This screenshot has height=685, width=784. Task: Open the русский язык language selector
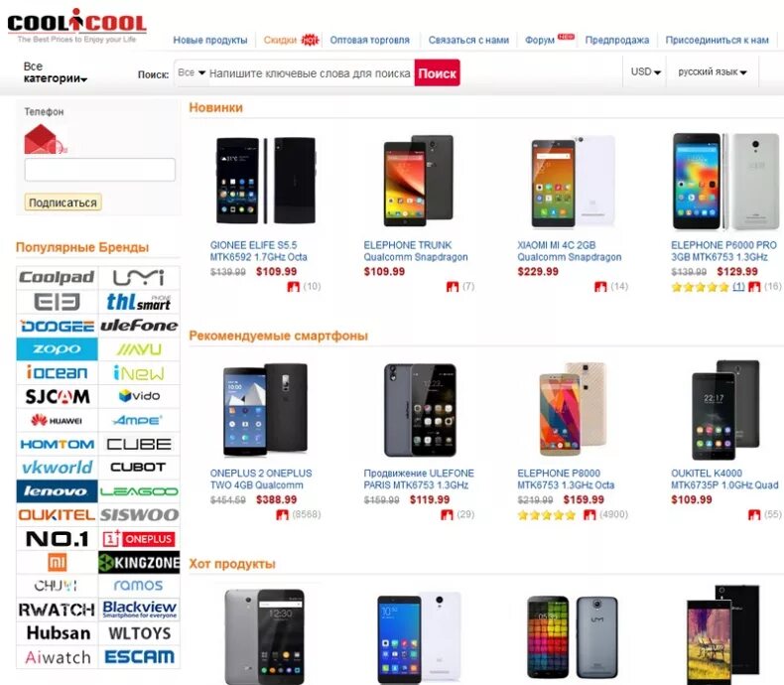712,72
